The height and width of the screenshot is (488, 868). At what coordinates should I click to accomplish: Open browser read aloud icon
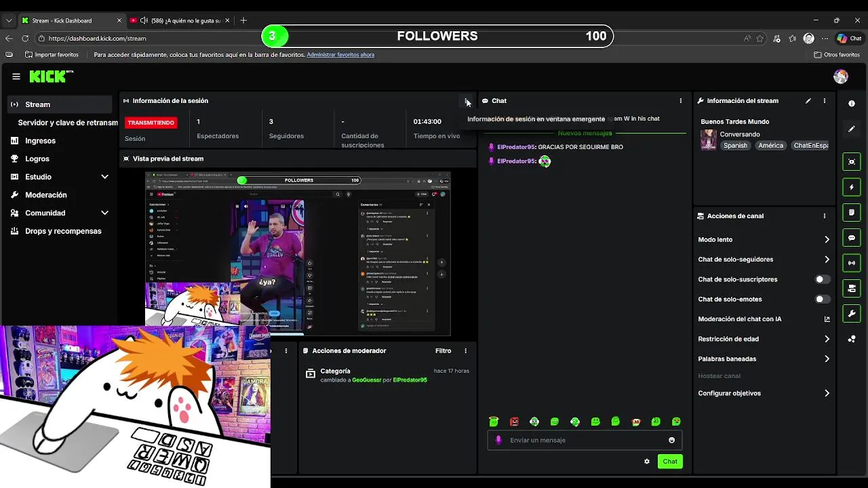click(x=747, y=39)
